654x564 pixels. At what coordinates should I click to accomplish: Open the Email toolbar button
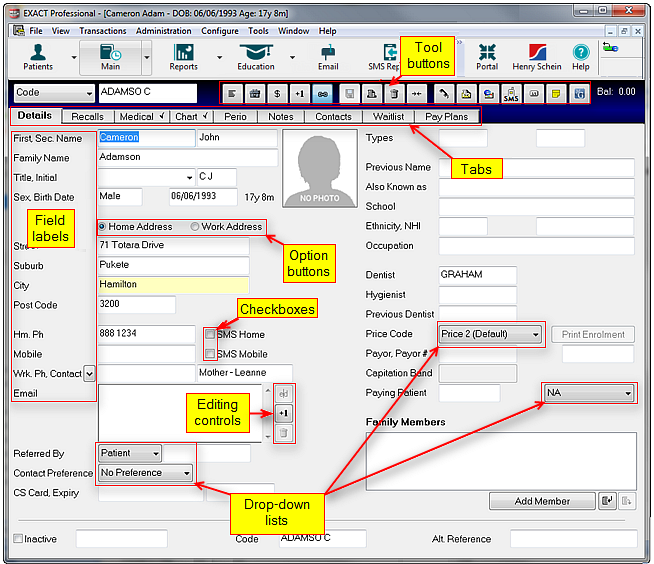(328, 57)
